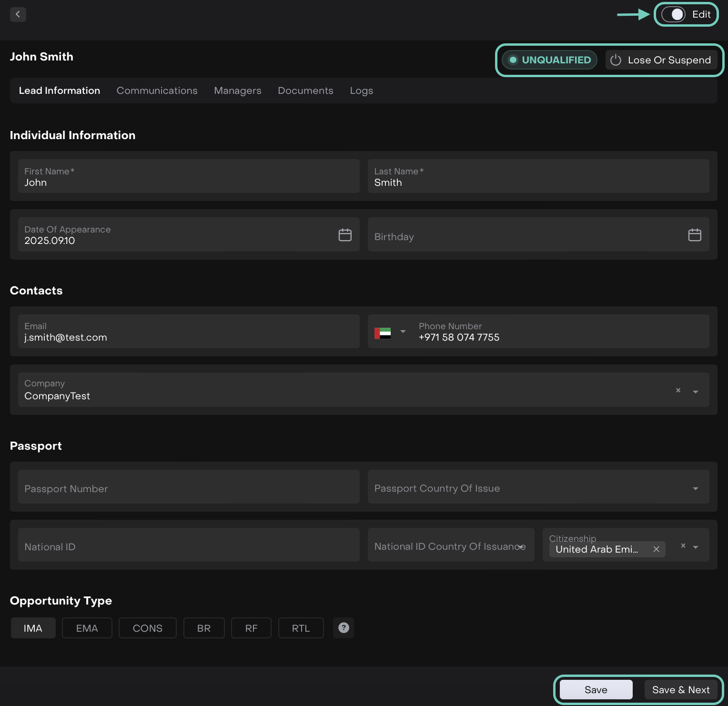Click the Save & Next button
This screenshot has width=728, height=706.
(x=680, y=690)
